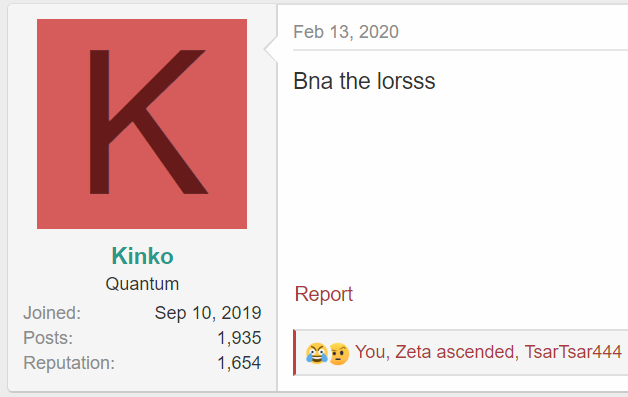The image size is (628, 397).
Task: Open Kinko's red K avatar
Action: coord(142,124)
